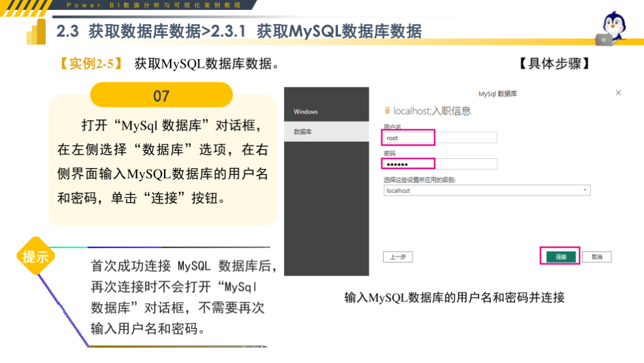The height and width of the screenshot is (363, 644).
Task: Click the 【具体步骤】 heading text
Action: (555, 63)
